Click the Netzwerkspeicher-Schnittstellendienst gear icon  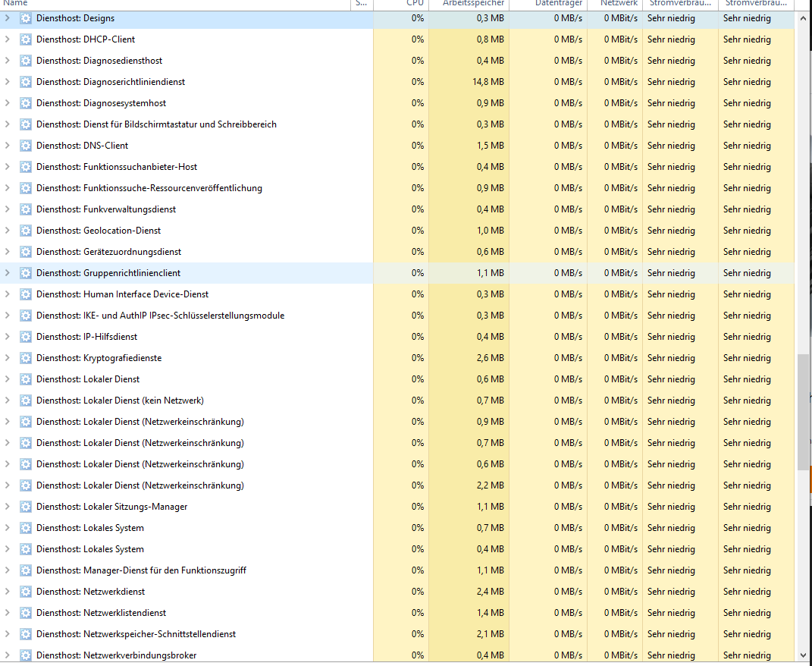pyautogui.click(x=25, y=634)
